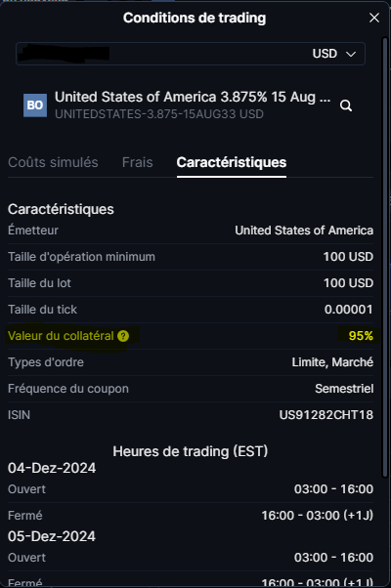
Task: Click the Valeur du collatéral label
Action: (x=61, y=336)
